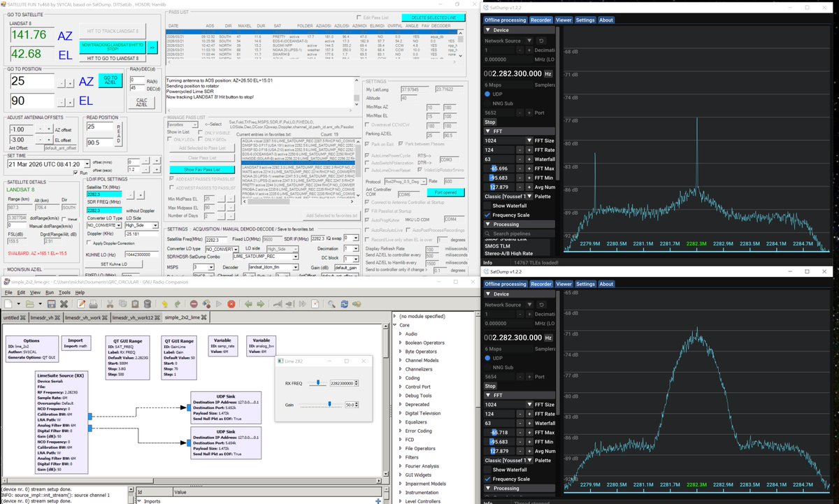839x504 pixels.
Task: Open the File menu in GNU Radio Companion
Action: pyautogui.click(x=8, y=292)
